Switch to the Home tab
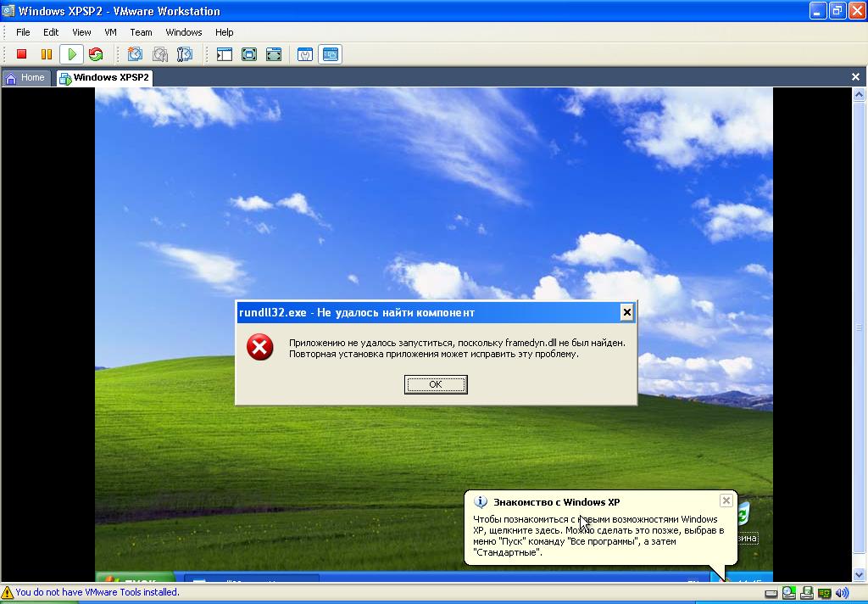This screenshot has height=604, width=868. [x=25, y=78]
